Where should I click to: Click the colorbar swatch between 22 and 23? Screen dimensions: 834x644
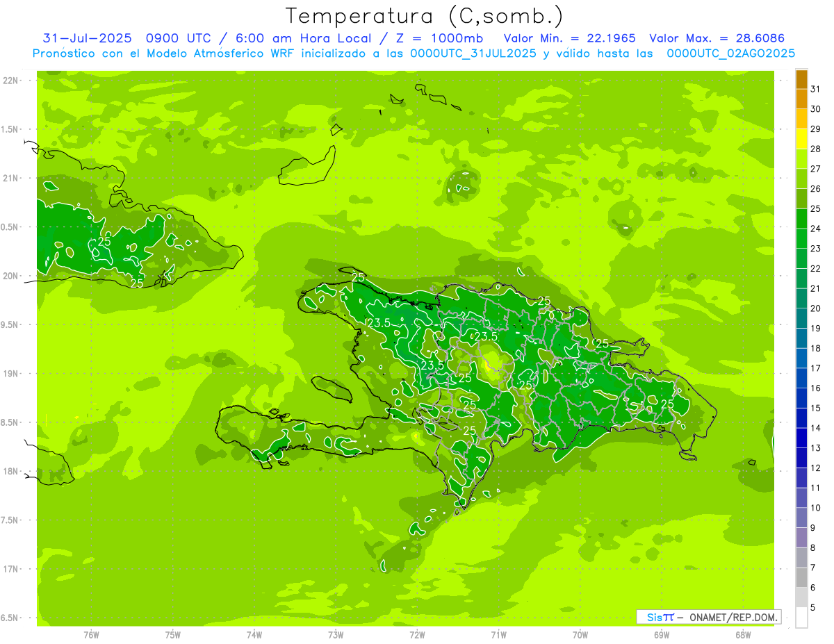tap(802, 258)
